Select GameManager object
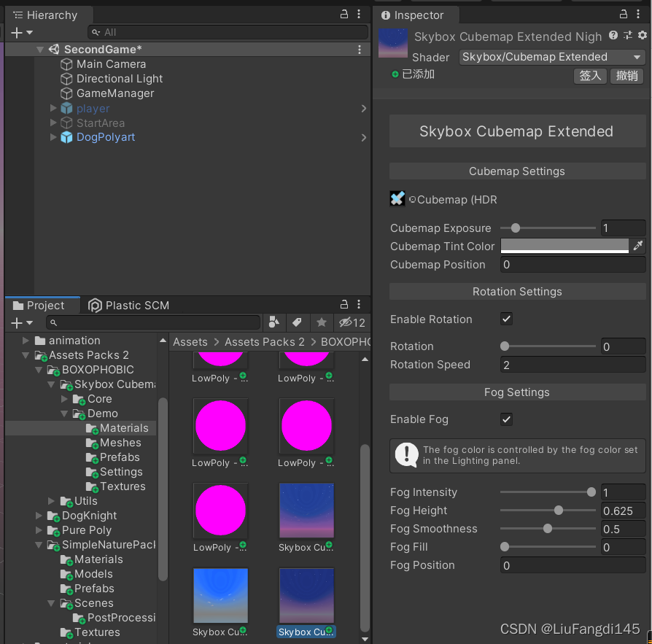 click(115, 93)
